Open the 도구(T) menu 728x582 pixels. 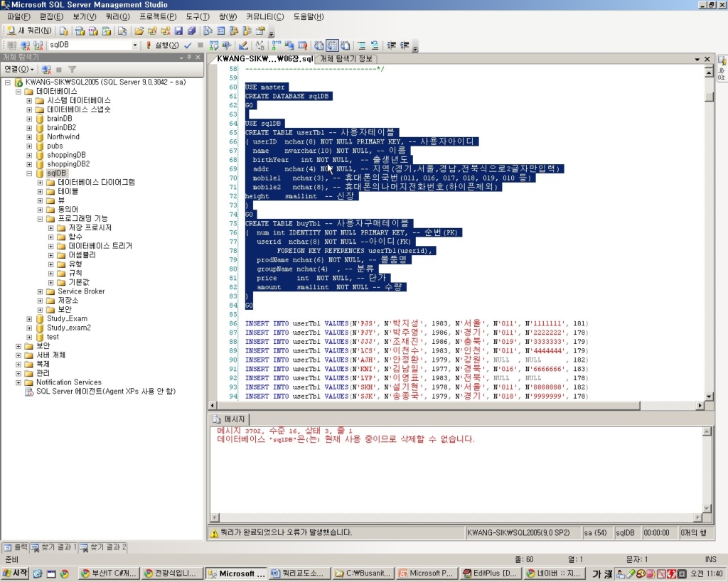[x=198, y=17]
